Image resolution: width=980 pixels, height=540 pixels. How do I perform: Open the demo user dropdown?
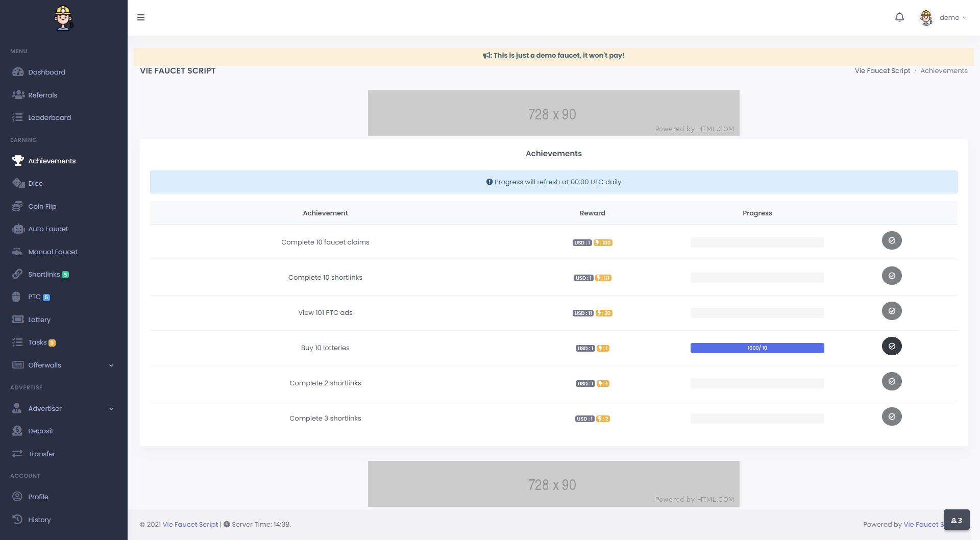tap(943, 17)
